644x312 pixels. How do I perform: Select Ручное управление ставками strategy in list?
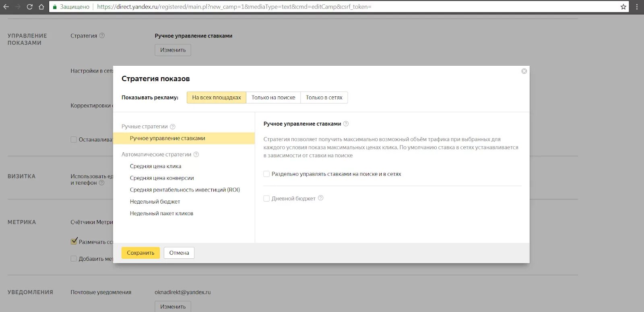(x=184, y=138)
